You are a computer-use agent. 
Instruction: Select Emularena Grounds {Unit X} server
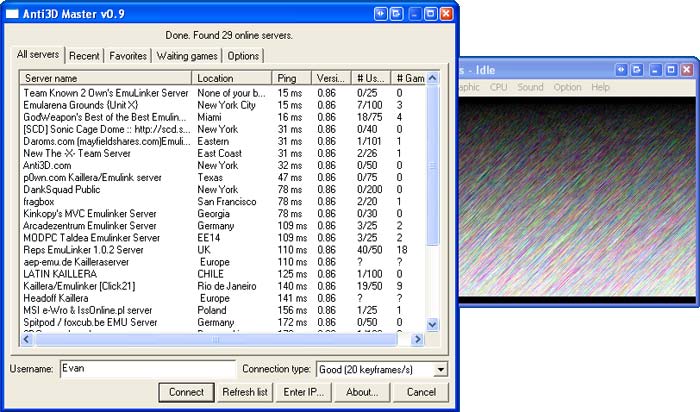click(x=223, y=105)
